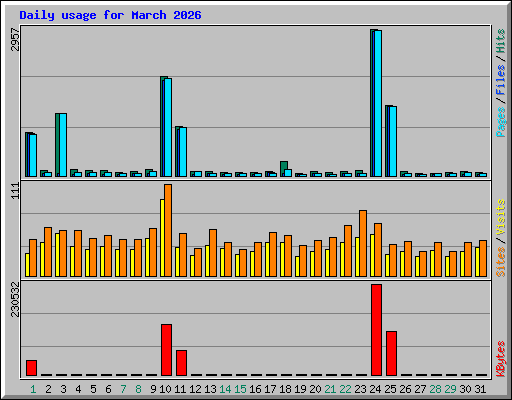512x400 pixels.
Task: Click the red KBytes bar for day 10
Action: (166, 350)
